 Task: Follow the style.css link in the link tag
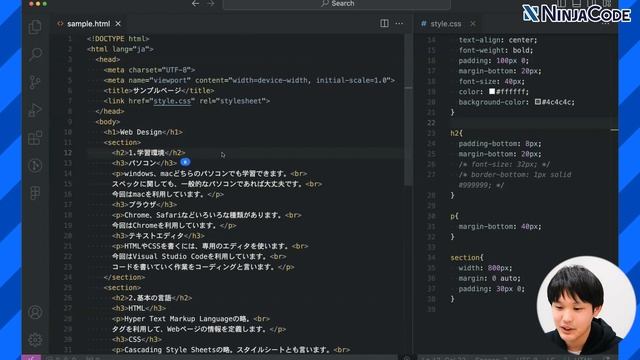(172, 101)
